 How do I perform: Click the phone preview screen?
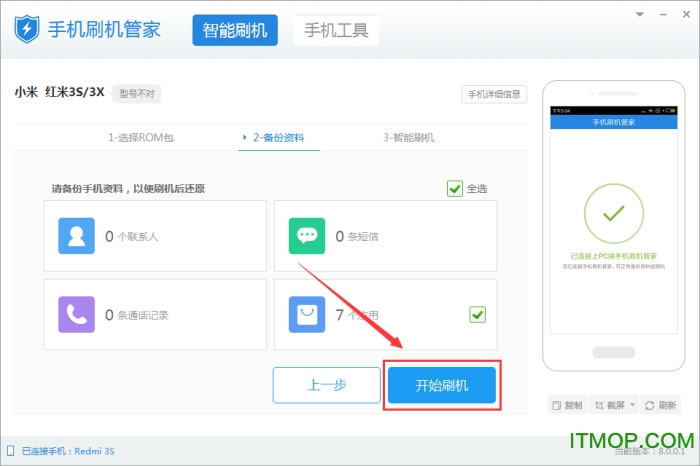(x=614, y=220)
